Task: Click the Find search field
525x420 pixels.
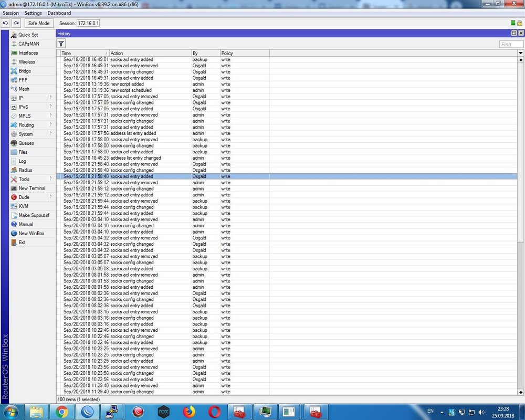Action: (510, 44)
